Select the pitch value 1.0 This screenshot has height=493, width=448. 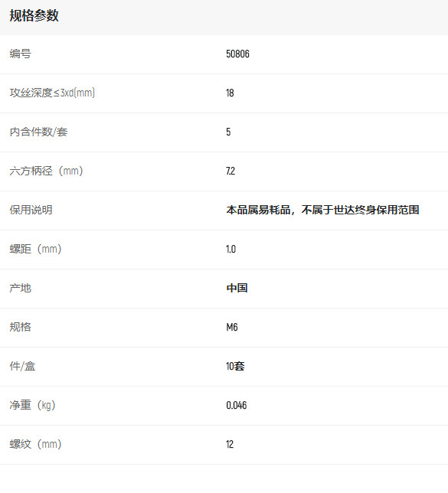(231, 250)
